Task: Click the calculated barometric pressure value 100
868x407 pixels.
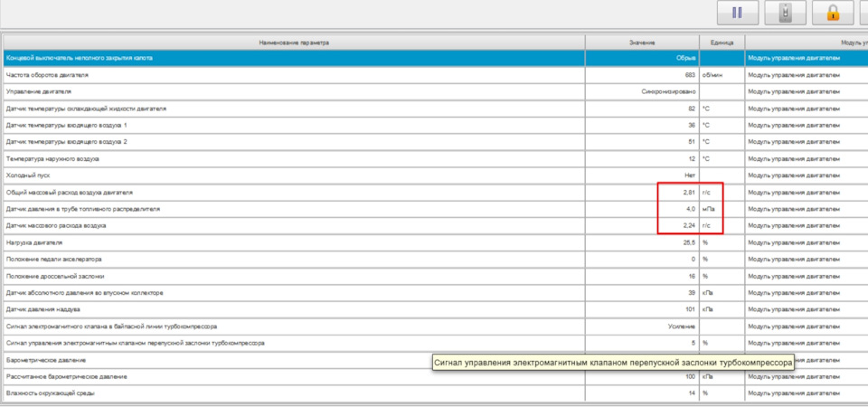Action: [x=690, y=376]
